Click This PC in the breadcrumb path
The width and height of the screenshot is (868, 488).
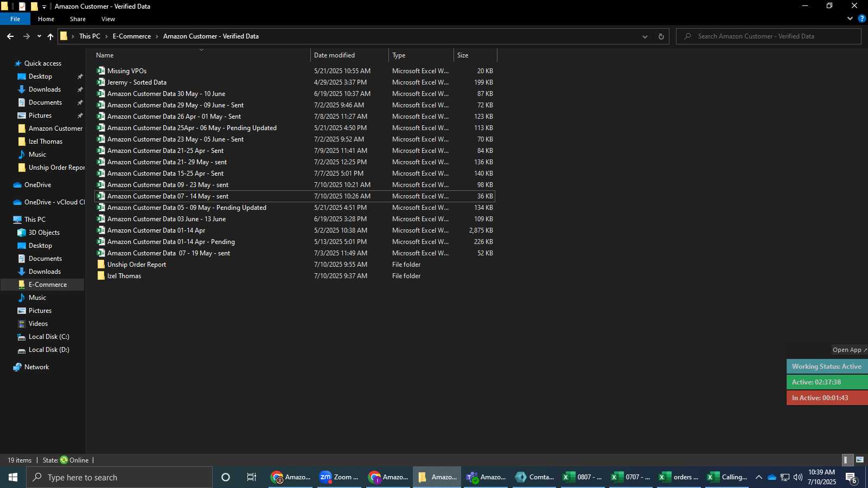pyautogui.click(x=90, y=36)
